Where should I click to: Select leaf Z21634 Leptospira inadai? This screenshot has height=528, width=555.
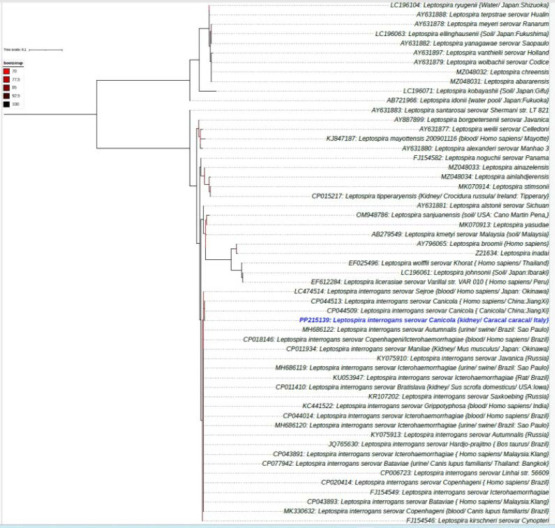[x=512, y=253]
